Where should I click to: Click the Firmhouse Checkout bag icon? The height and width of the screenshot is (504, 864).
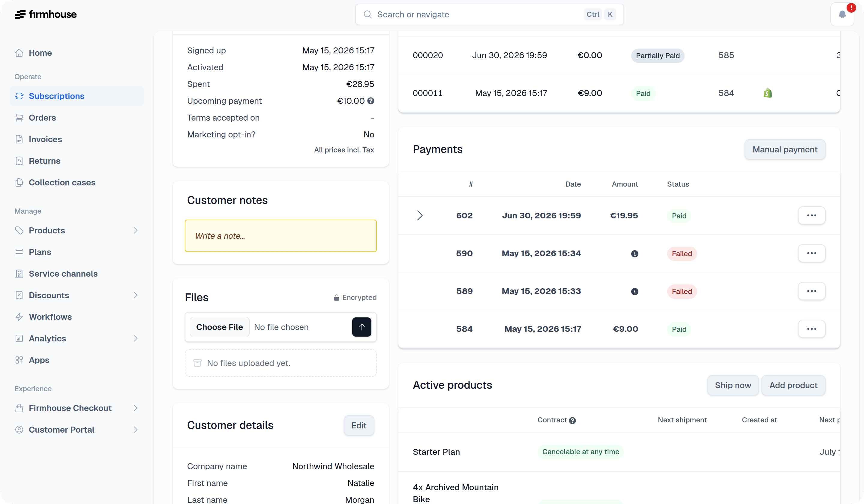pos(19,408)
